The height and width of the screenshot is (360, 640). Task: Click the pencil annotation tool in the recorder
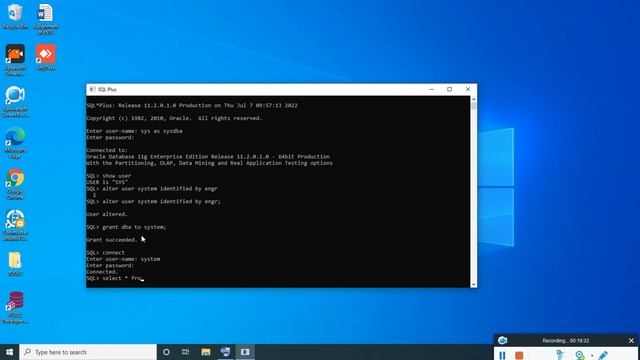pos(603,356)
